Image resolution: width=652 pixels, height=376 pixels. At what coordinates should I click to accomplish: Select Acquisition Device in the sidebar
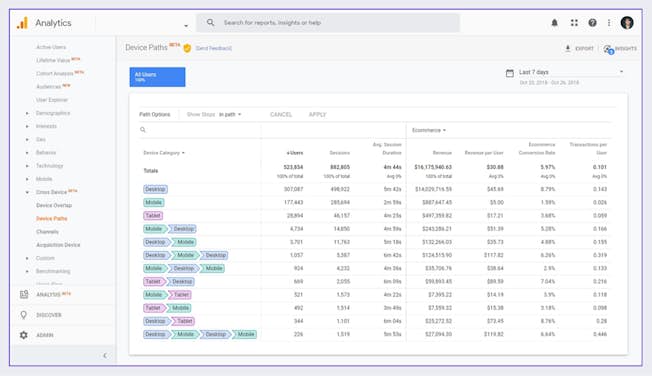[x=58, y=245]
